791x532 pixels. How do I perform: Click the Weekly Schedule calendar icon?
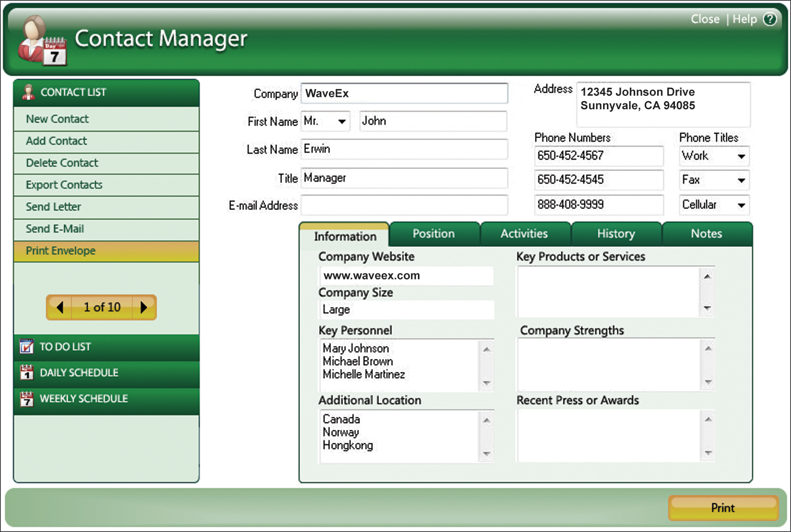pos(27,398)
